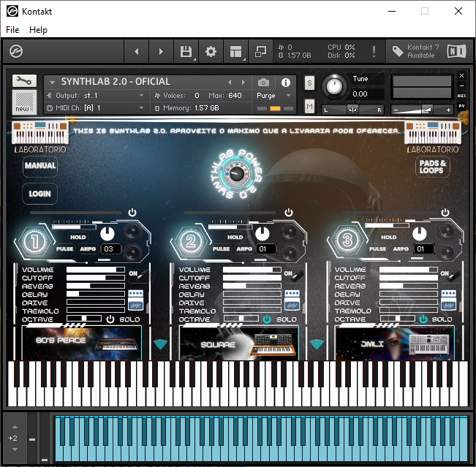This screenshot has width=476, height=467.
Task: Open layer 3 effects pedal icon
Action: pos(448,300)
